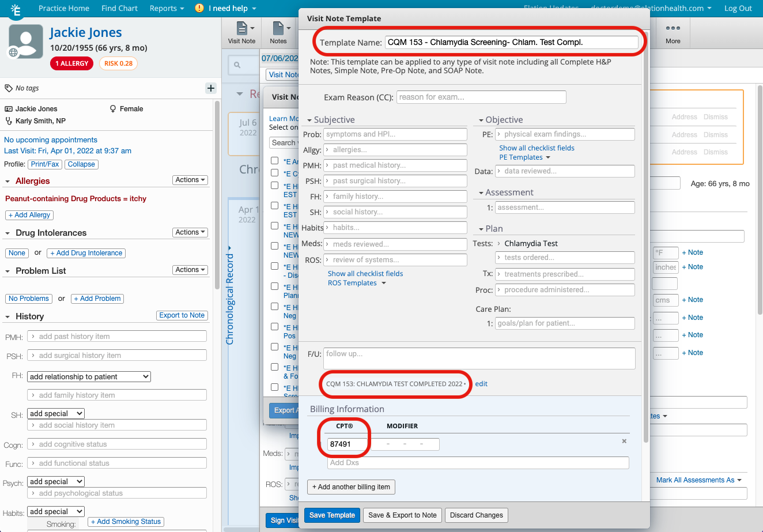The width and height of the screenshot is (763, 532).
Task: Click No upcoming appointments link
Action: [x=51, y=139]
